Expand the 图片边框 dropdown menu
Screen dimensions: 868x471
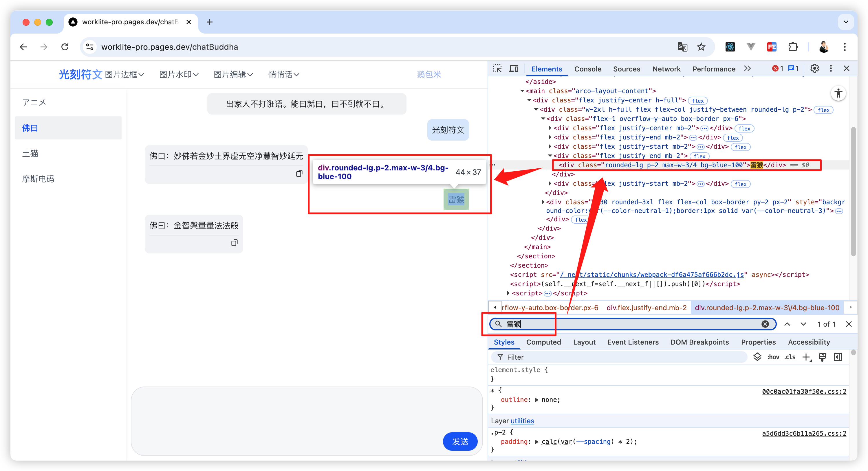[124, 74]
